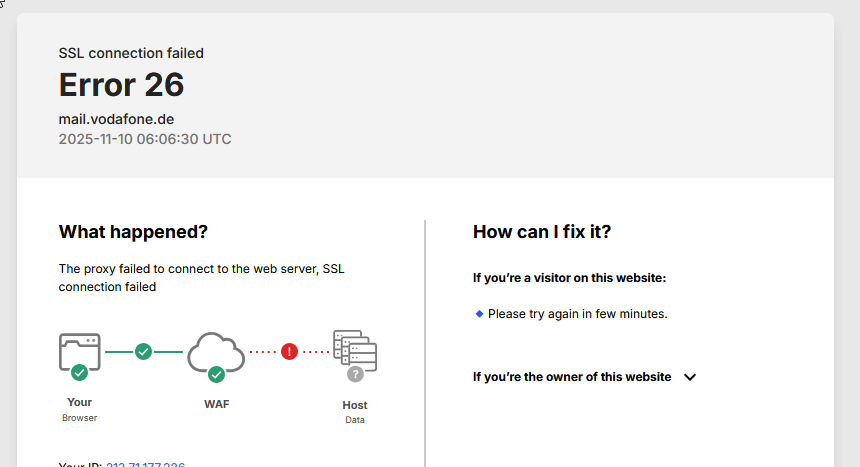Viewport: 860px width, 467px height.
Task: Click the gray question mark badge on Host
Action: [x=355, y=374]
